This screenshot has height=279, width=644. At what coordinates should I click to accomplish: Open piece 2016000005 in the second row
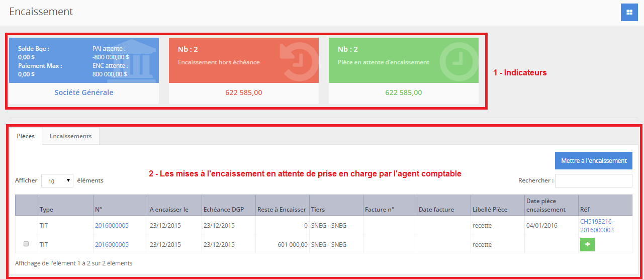[112, 245]
